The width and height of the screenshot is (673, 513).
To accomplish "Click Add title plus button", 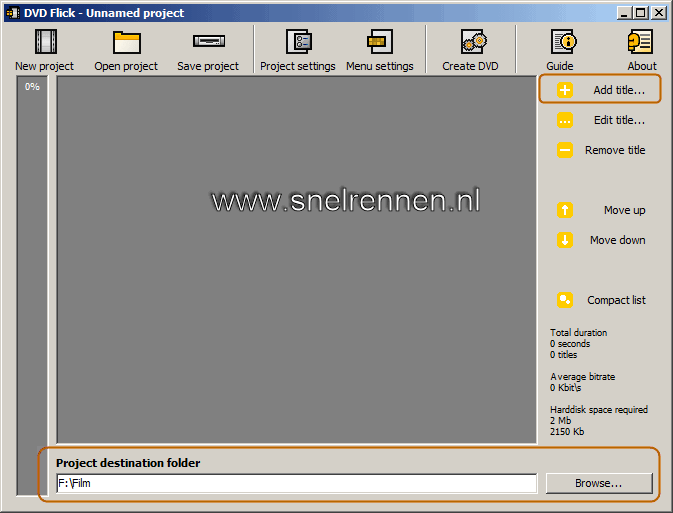I will pos(600,90).
